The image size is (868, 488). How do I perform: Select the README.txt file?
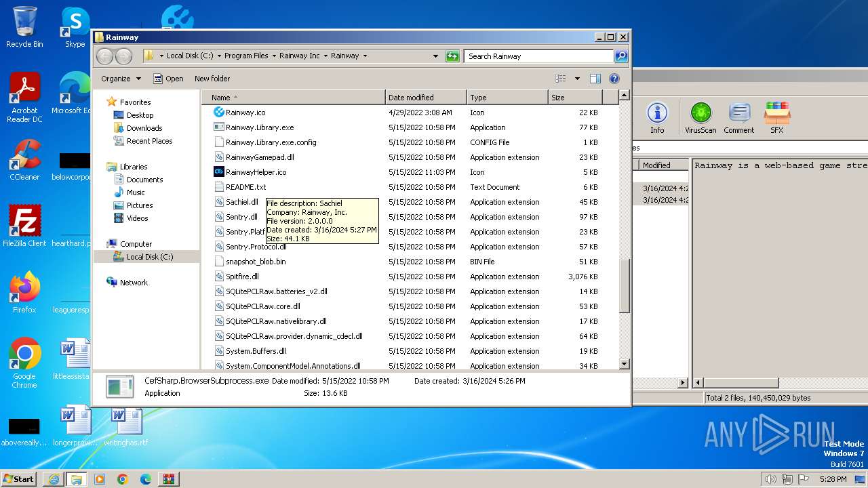[x=245, y=187]
